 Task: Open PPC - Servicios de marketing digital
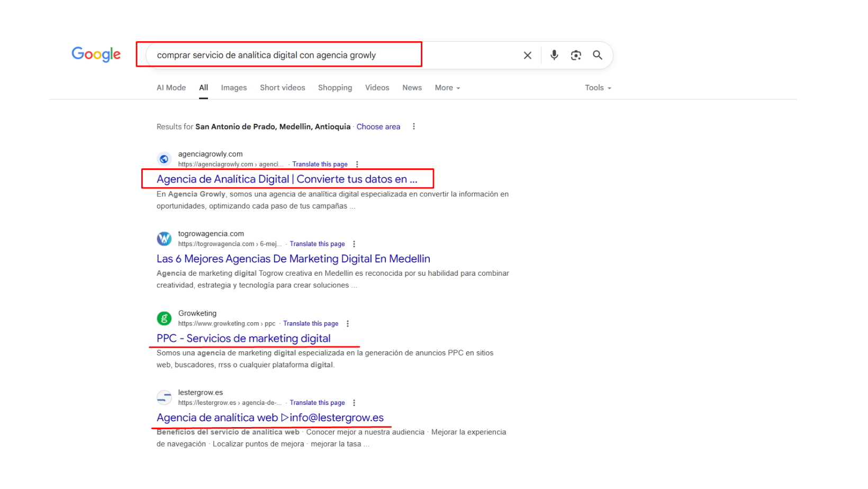pos(243,338)
